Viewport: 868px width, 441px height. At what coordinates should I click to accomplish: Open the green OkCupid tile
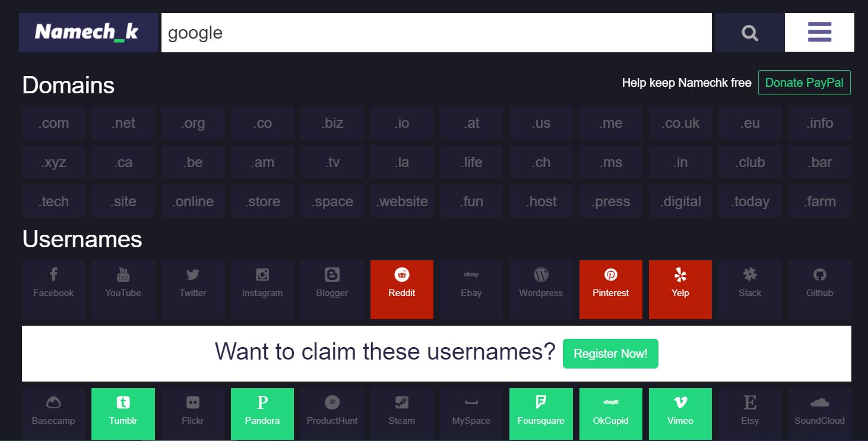pos(611,414)
